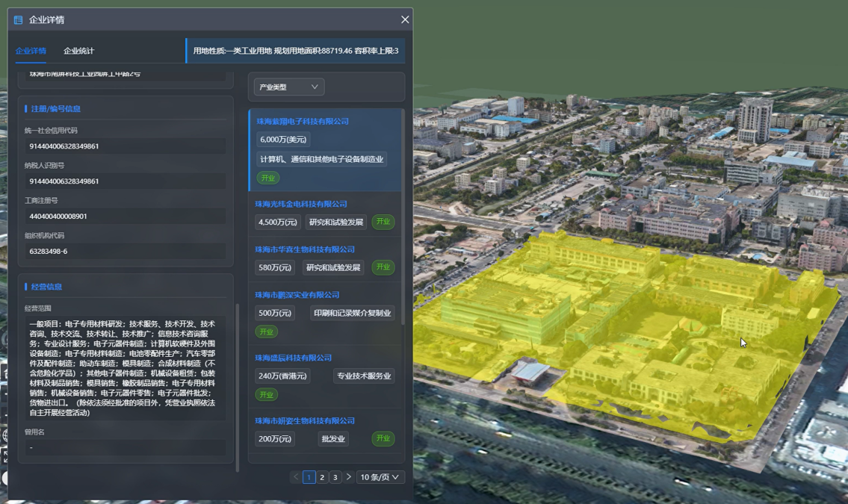Select 珠海市华喜生物科技有限公司 in the list

coord(305,249)
